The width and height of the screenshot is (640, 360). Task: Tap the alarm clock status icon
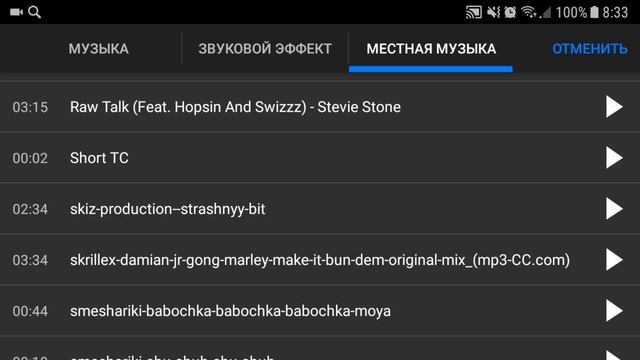click(510, 12)
